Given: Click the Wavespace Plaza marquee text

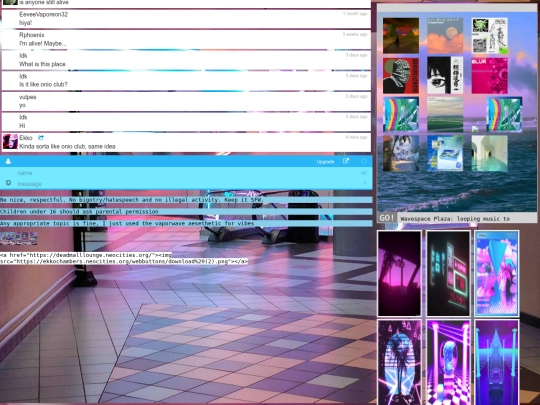Looking at the screenshot, I should [455, 219].
